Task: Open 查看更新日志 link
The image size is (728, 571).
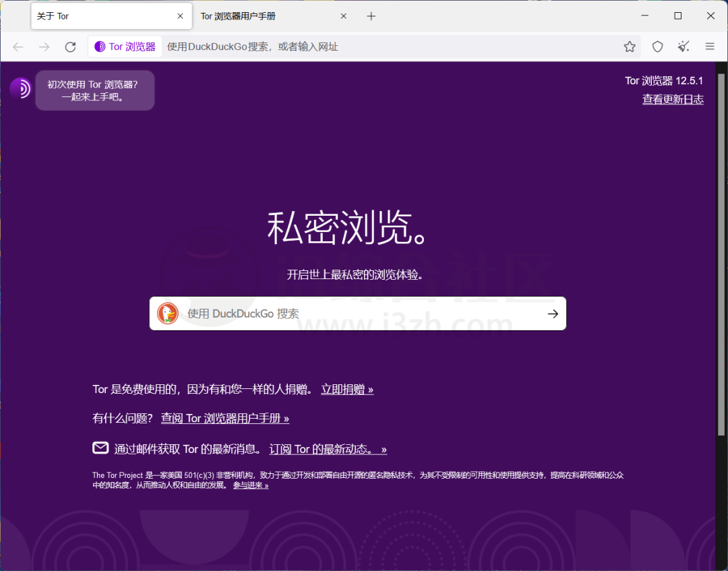Action: [673, 99]
